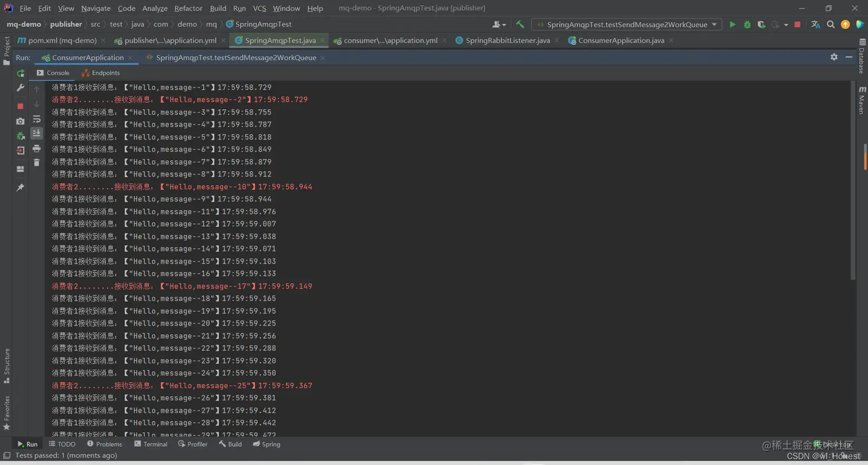Close the ConsumerApplication run tab

130,57
